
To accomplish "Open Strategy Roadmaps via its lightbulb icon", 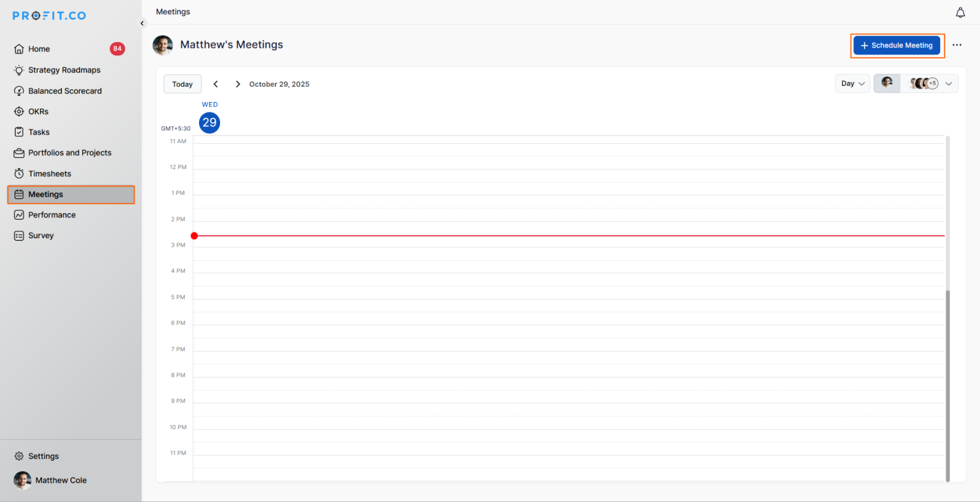I will point(19,70).
